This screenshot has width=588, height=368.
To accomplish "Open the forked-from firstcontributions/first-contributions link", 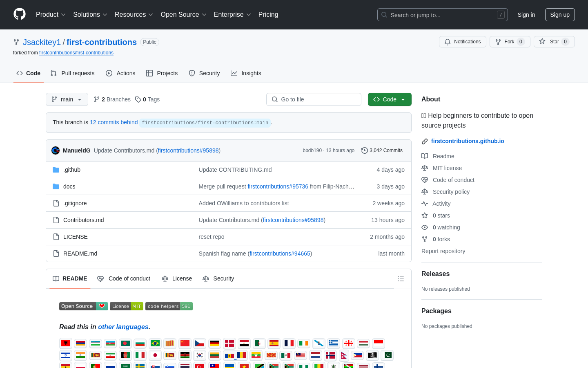I will click(76, 53).
